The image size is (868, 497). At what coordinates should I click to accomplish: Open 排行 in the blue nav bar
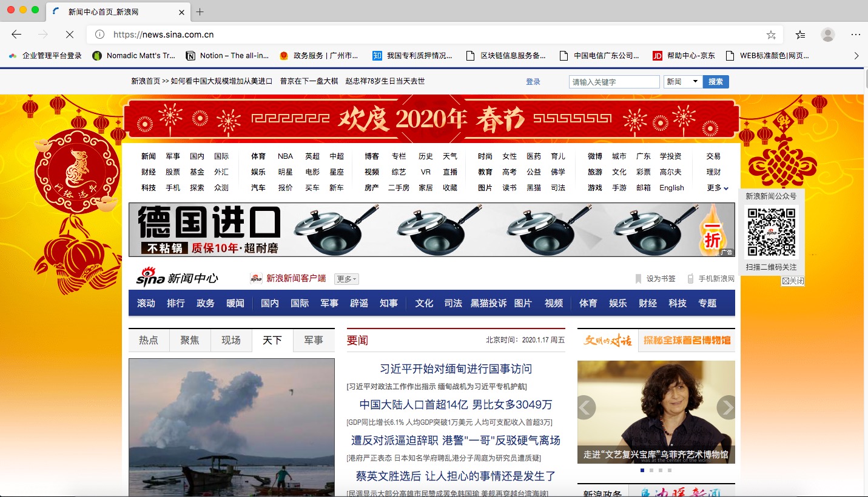pos(176,303)
